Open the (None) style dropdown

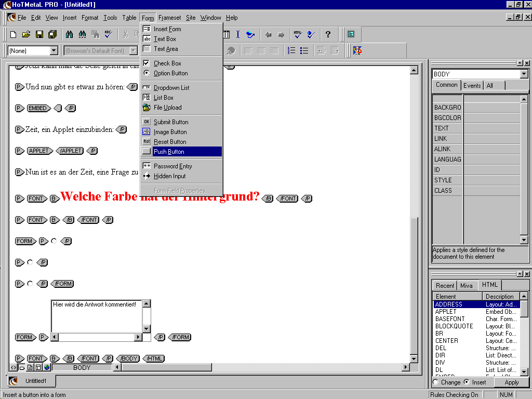54,50
